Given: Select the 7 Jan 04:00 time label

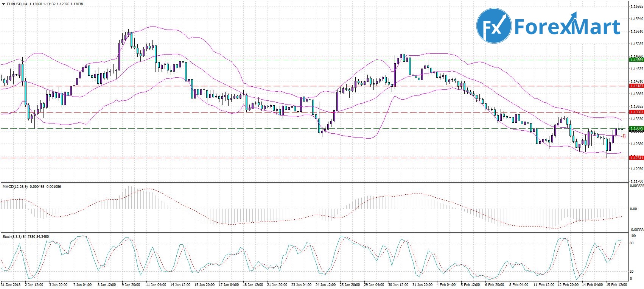Looking at the screenshot, I should [82, 284].
